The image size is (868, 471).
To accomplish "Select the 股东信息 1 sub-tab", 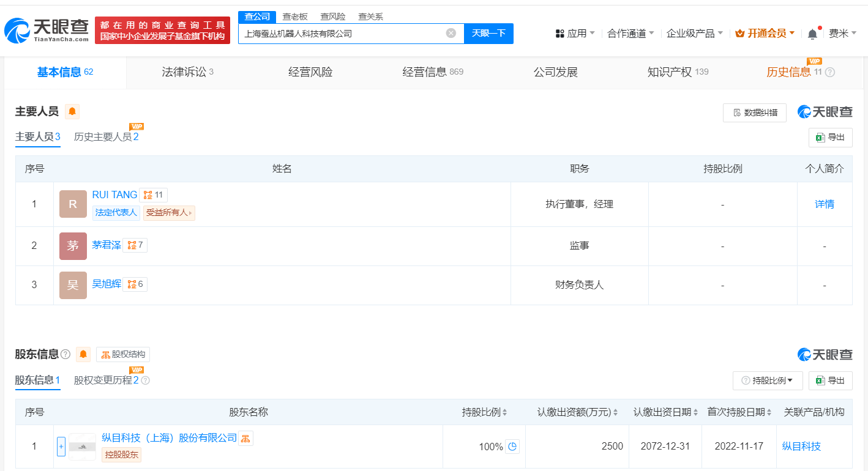I will pyautogui.click(x=38, y=380).
